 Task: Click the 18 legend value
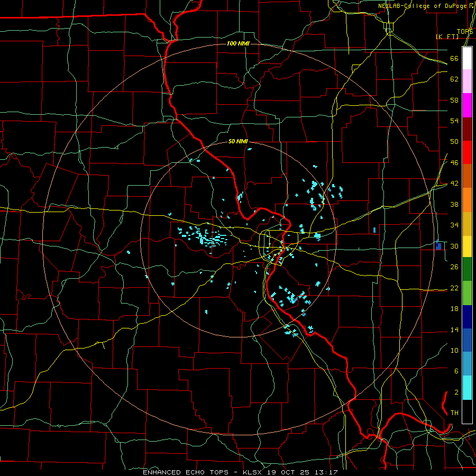pyautogui.click(x=454, y=309)
